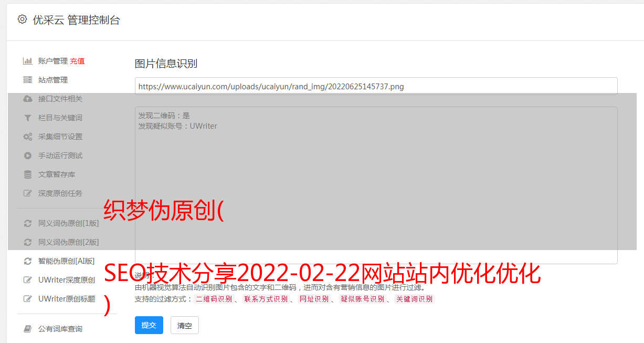644x343 pixels.
Task: Click the server icon next to 站点管理
Action: coord(28,80)
